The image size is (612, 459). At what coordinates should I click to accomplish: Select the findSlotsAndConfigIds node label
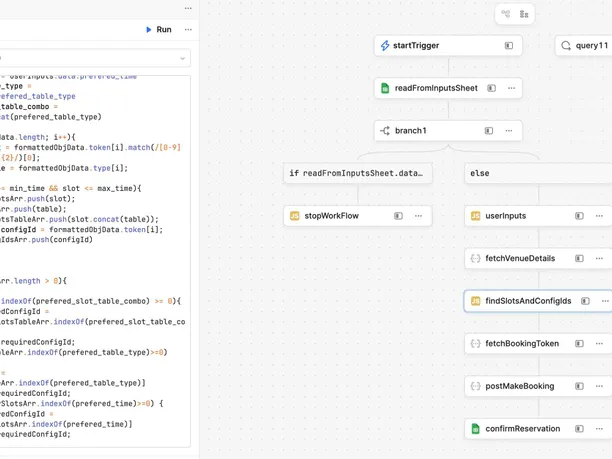click(x=528, y=301)
